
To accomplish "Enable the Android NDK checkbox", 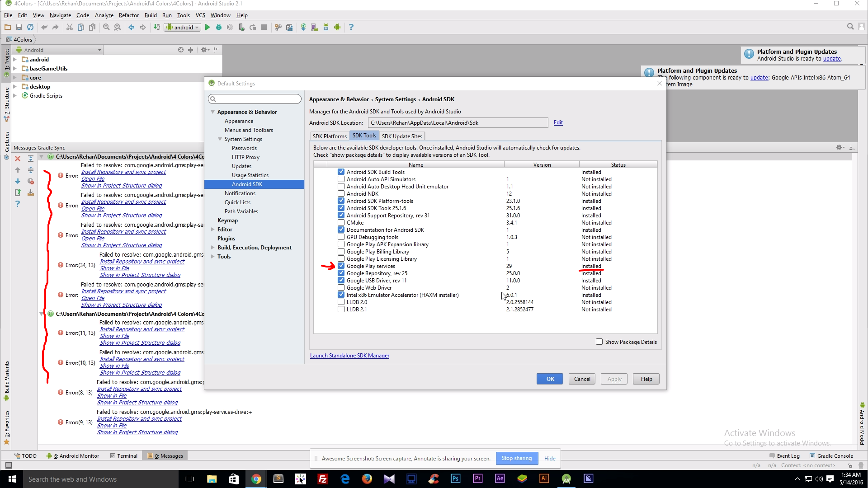I will [x=341, y=193].
